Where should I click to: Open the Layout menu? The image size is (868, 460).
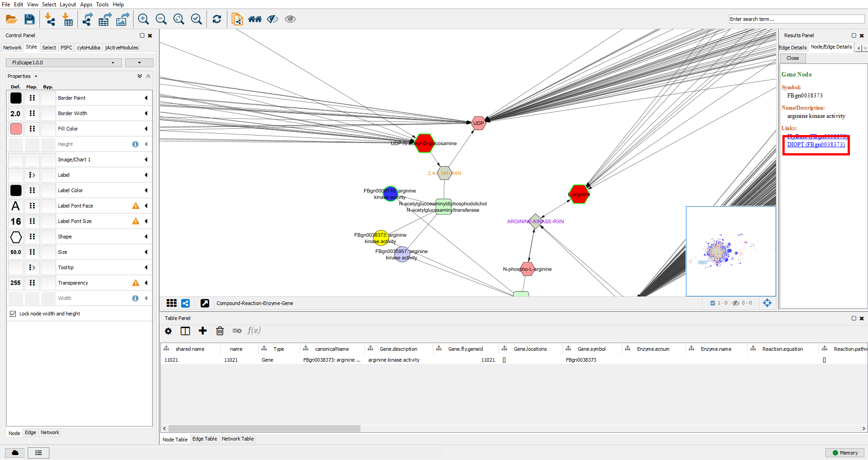(68, 5)
